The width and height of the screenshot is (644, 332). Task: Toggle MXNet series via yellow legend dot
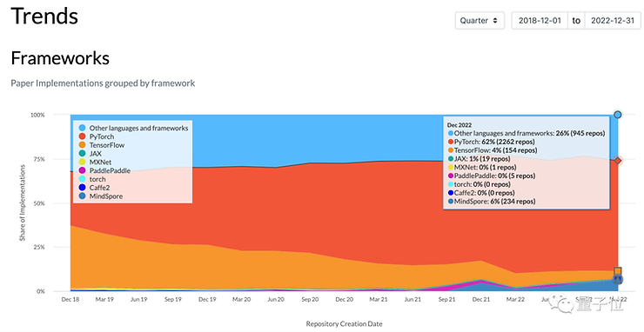pyautogui.click(x=82, y=163)
